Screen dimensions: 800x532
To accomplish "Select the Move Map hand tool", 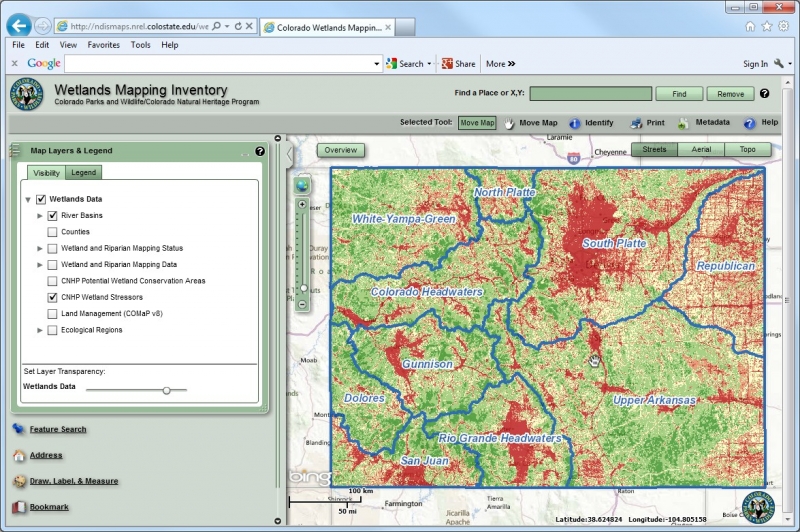I will [509, 123].
